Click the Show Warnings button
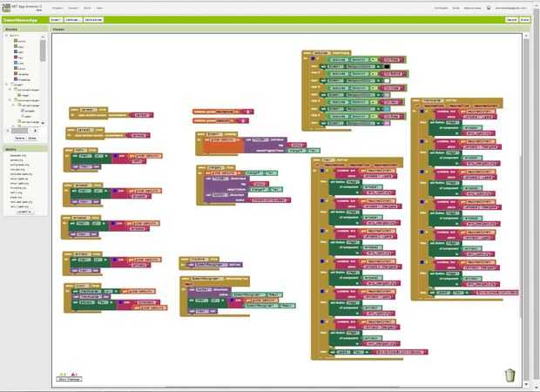This screenshot has width=540, height=392. (x=69, y=379)
